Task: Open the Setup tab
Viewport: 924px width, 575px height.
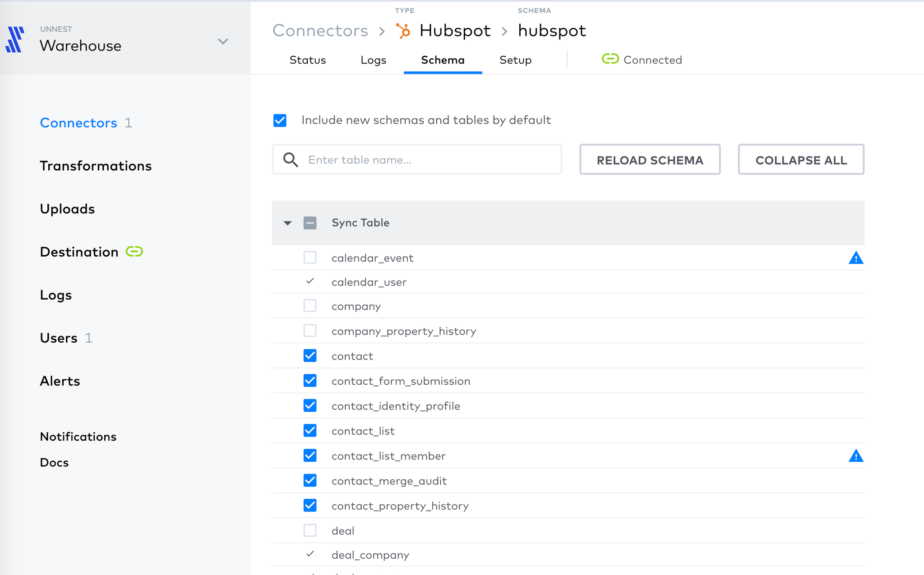Action: click(x=515, y=60)
